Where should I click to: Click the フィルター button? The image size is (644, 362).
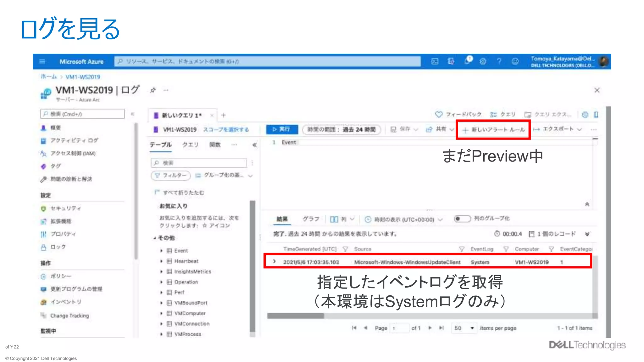[171, 175]
